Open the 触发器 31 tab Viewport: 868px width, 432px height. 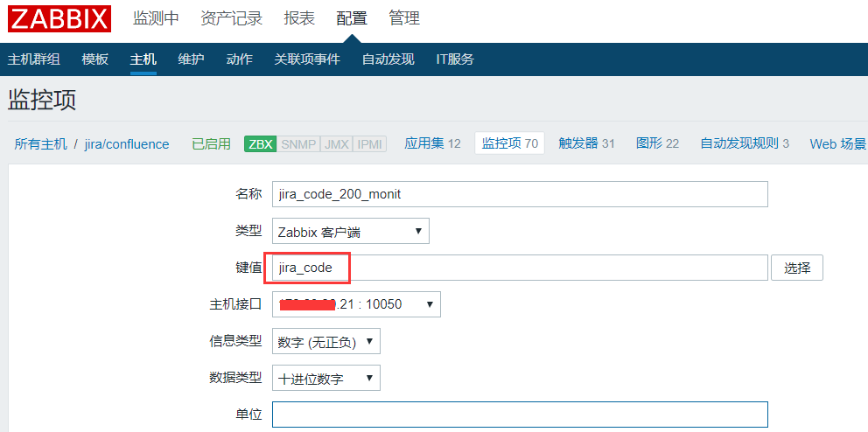[587, 143]
